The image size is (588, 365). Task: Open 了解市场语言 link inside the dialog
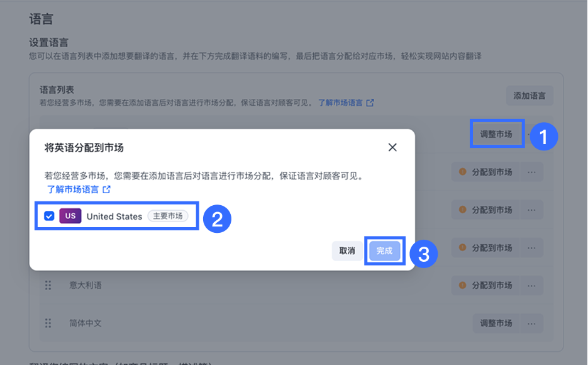pyautogui.click(x=73, y=189)
